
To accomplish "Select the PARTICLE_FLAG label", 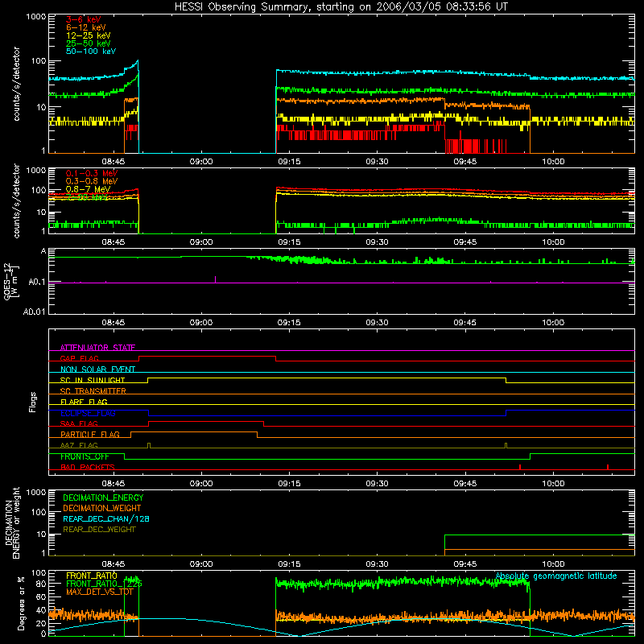I will (x=90, y=434).
